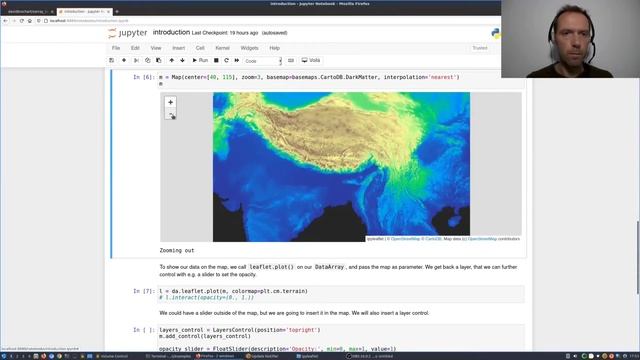Open Update Notifier taskbar entry

(x=262, y=356)
